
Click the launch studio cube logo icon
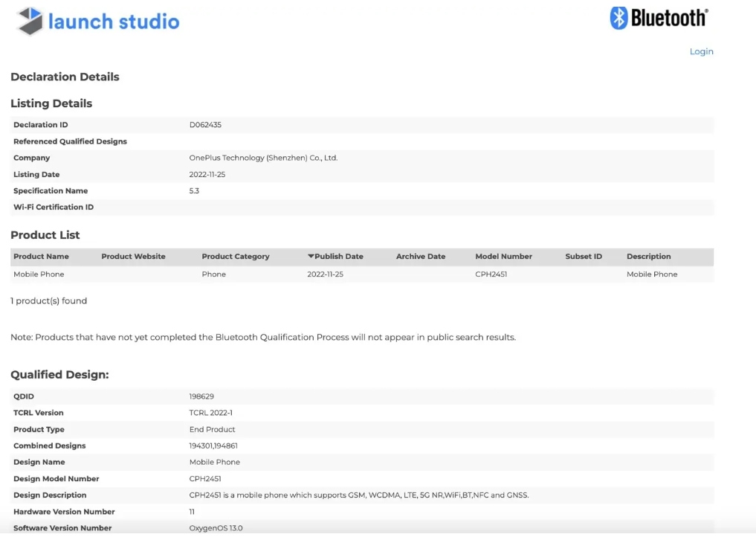[x=30, y=22]
